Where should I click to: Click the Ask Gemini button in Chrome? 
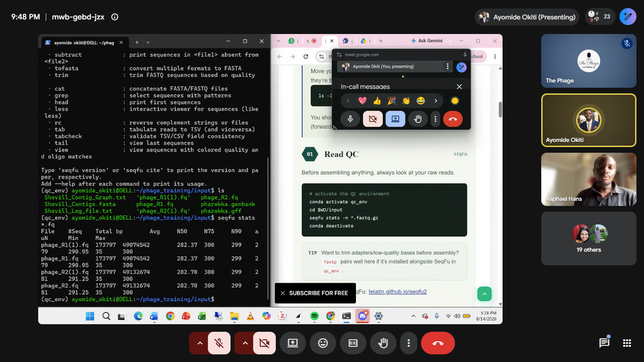pyautogui.click(x=427, y=41)
